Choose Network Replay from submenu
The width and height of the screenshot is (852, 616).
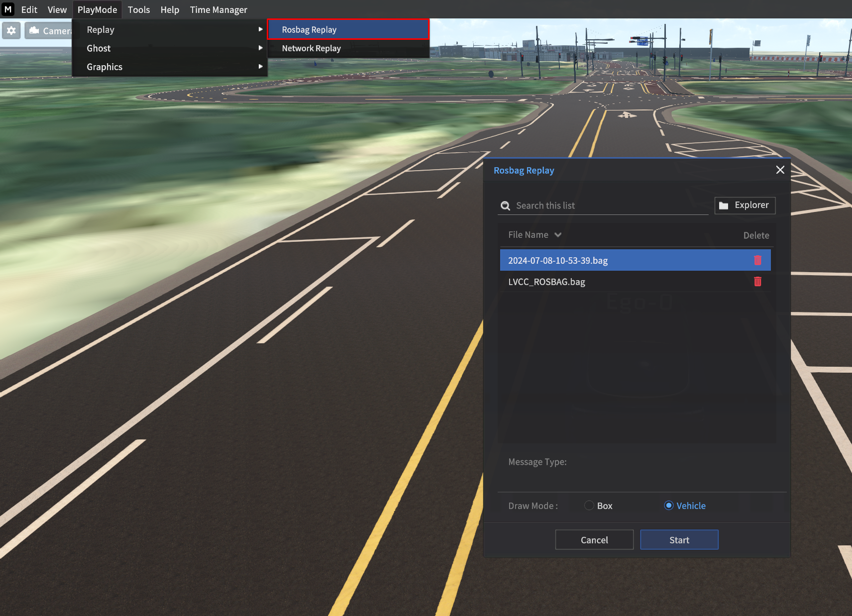(311, 48)
